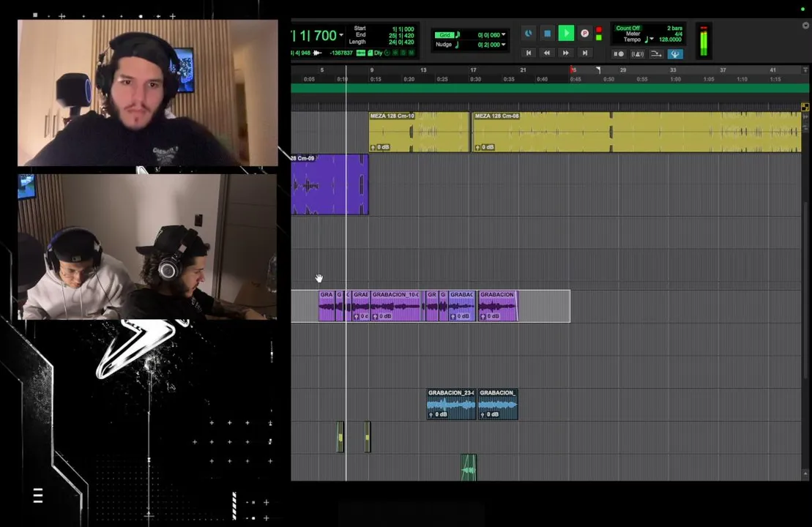This screenshot has height=527, width=812.
Task: Click clip gain on MEZA 128 Cm-10
Action: click(380, 148)
